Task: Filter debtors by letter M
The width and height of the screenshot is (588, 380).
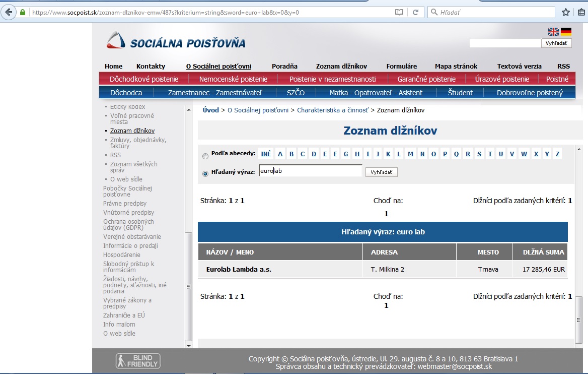Action: 411,154
